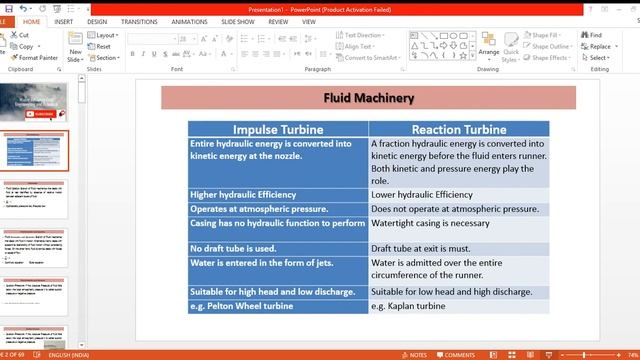Adjust the zoom slider handle
640x360 pixels.
584,355
